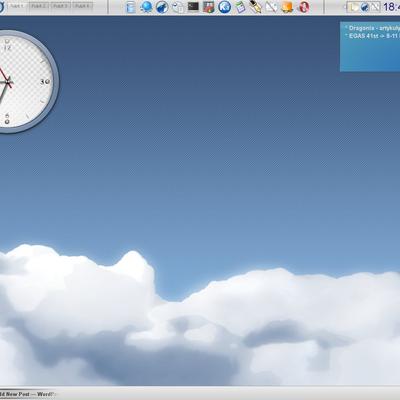
Task: Click the N system tray icon
Action: point(376,7)
